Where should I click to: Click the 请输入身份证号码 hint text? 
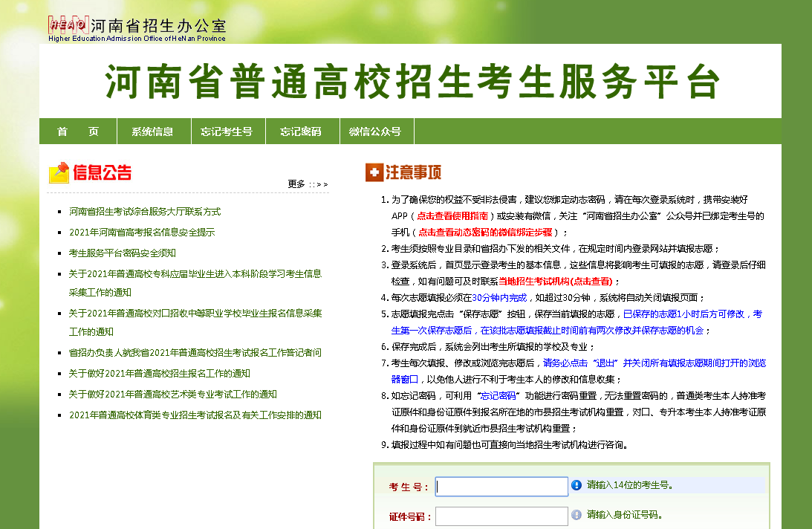tap(625, 514)
